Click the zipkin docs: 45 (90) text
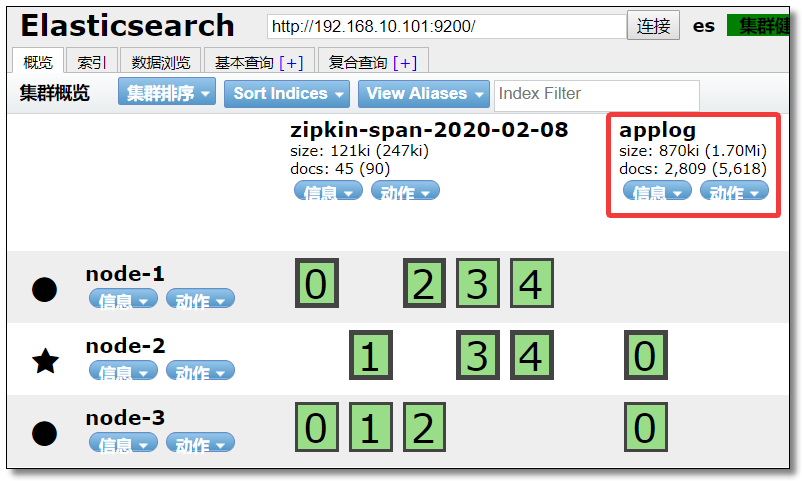Image resolution: width=802 pixels, height=481 pixels. click(340, 168)
